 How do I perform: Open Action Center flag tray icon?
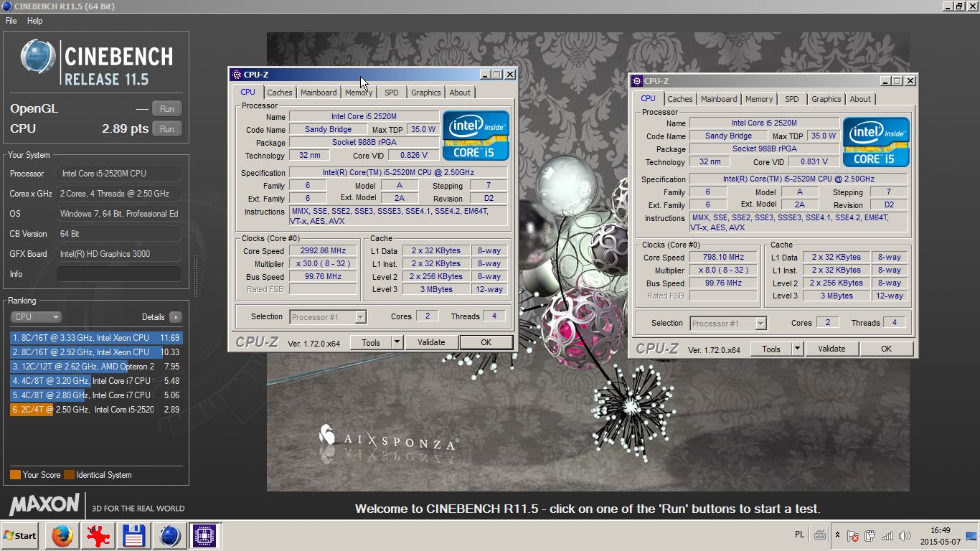coord(853,535)
